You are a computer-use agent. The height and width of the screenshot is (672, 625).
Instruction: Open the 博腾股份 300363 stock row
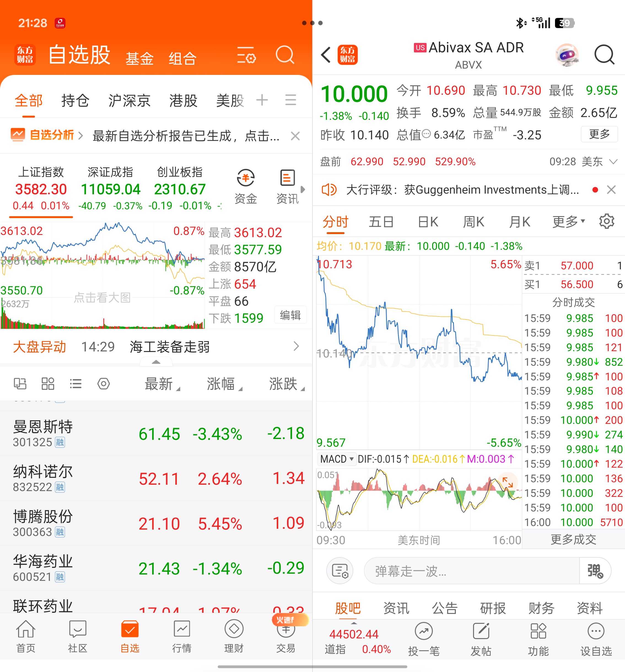(x=156, y=523)
